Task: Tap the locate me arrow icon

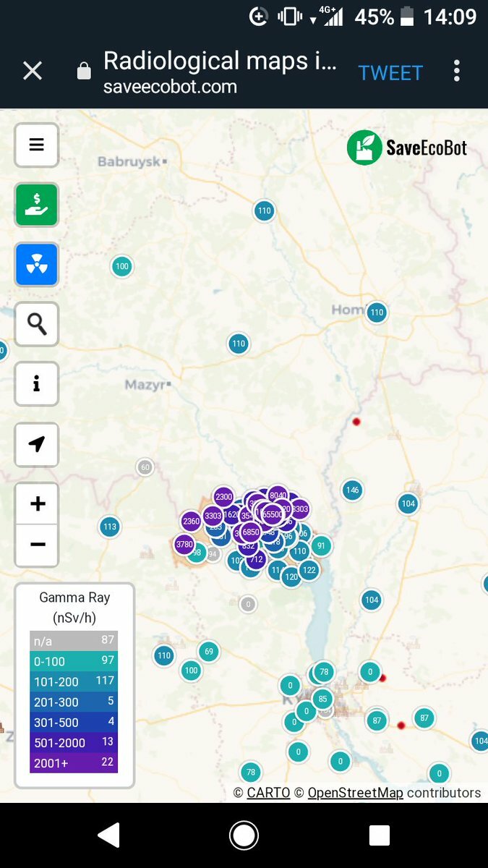Action: click(37, 444)
